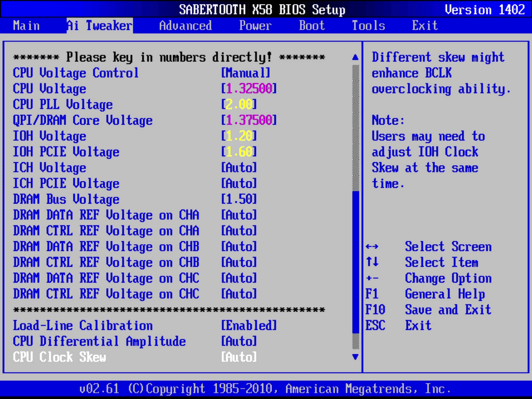Select the Exit tab
This screenshot has width=532, height=399.
coord(425,25)
